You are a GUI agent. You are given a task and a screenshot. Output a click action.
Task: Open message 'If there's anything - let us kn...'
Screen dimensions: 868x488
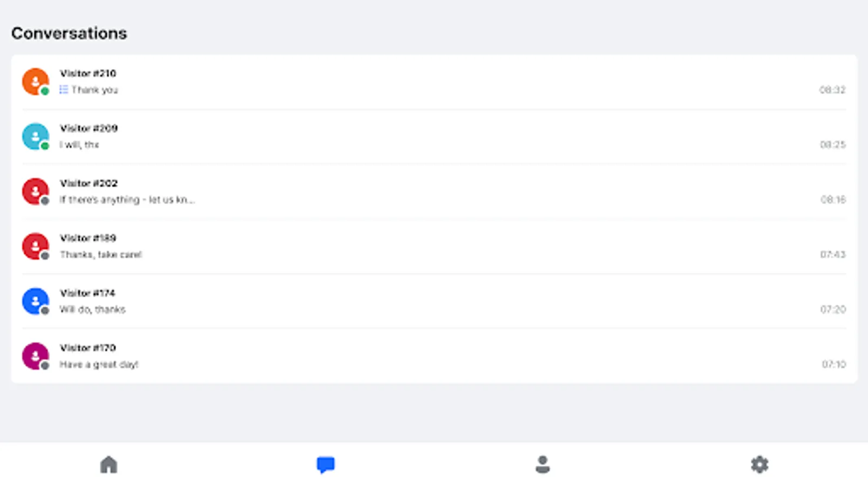coord(127,200)
